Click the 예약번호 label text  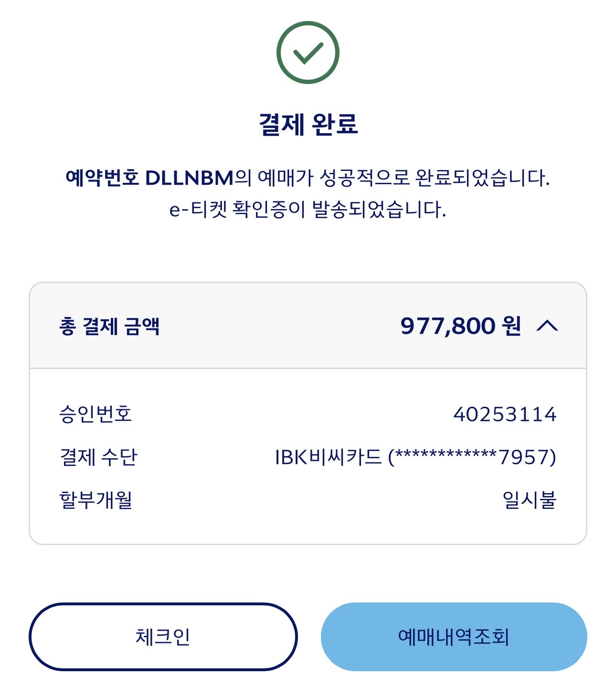[102, 178]
